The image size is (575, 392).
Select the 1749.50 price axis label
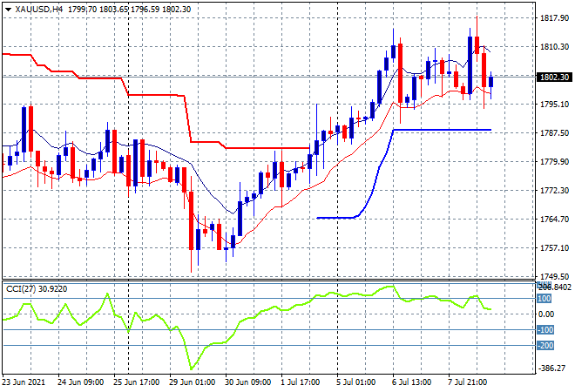554,276
